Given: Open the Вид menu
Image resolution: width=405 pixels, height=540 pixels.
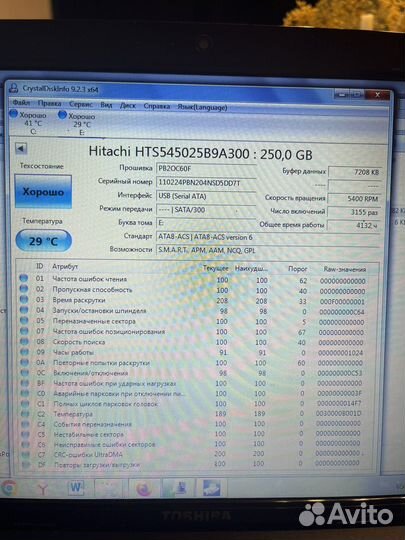Looking at the screenshot, I should [x=106, y=105].
